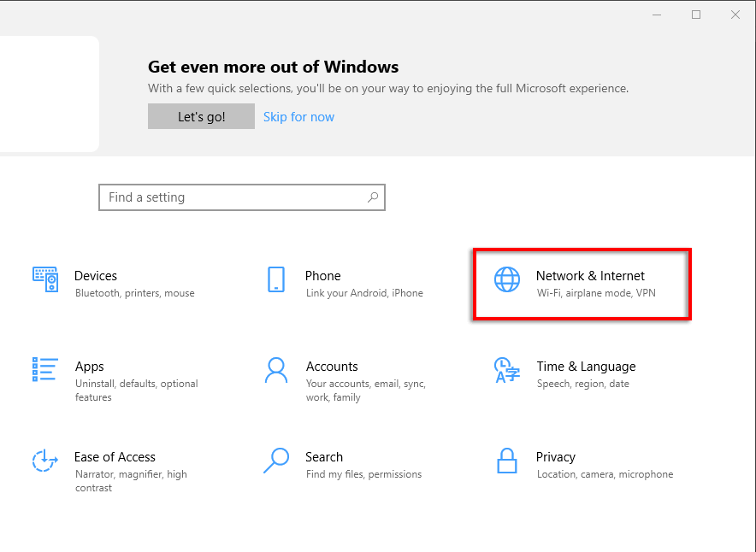The height and width of the screenshot is (552, 756).
Task: Open the "Apps" heading text
Action: tap(89, 367)
